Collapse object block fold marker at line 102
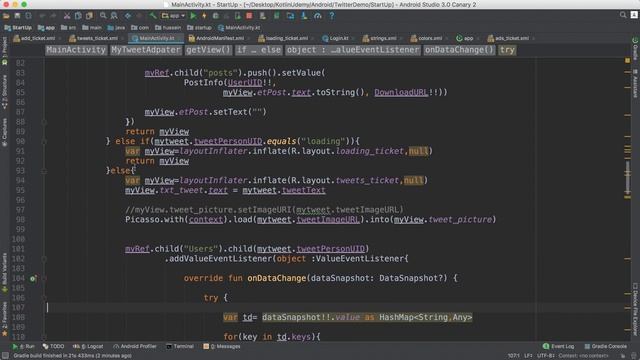640x360 pixels. click(x=44, y=259)
